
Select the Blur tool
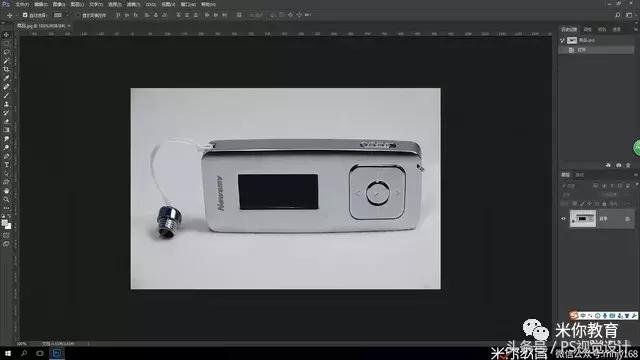pos(6,139)
